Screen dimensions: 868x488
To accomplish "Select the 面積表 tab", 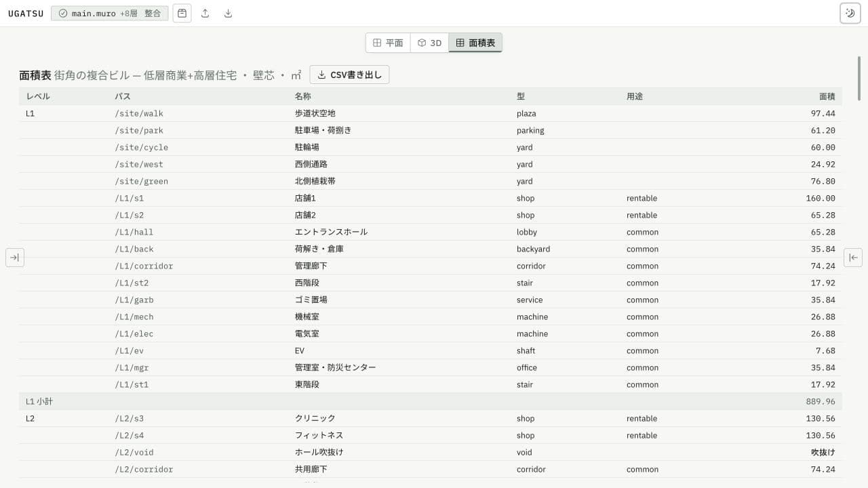I will [475, 43].
